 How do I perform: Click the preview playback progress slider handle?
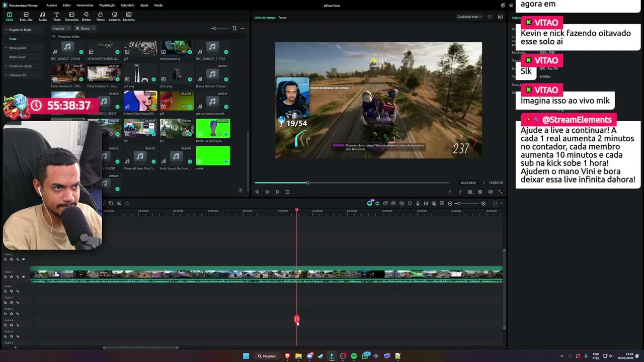(307, 183)
